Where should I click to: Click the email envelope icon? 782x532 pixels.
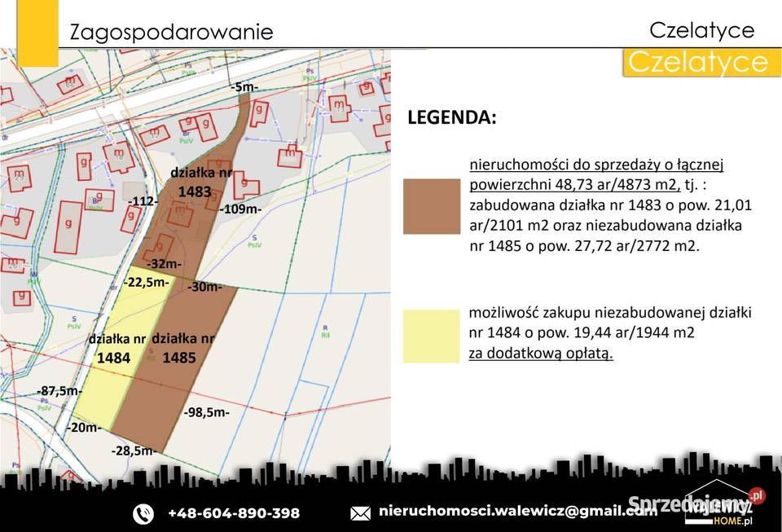[361, 513]
